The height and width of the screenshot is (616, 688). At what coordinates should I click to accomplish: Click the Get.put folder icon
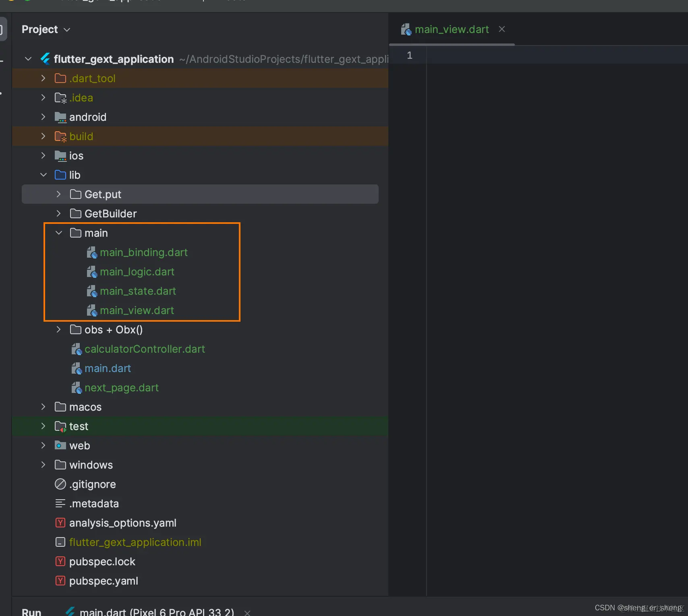pos(76,194)
